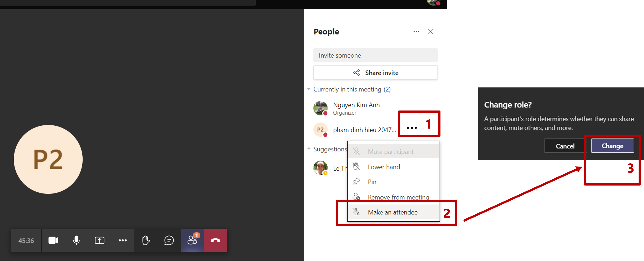Select Pin from participant menu
This screenshot has width=644, height=261.
[x=372, y=182]
